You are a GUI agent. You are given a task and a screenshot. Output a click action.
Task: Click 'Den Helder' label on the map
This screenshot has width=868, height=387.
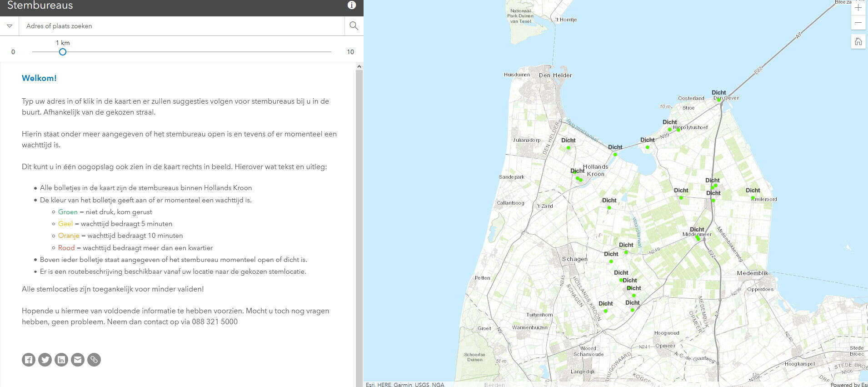pos(555,75)
